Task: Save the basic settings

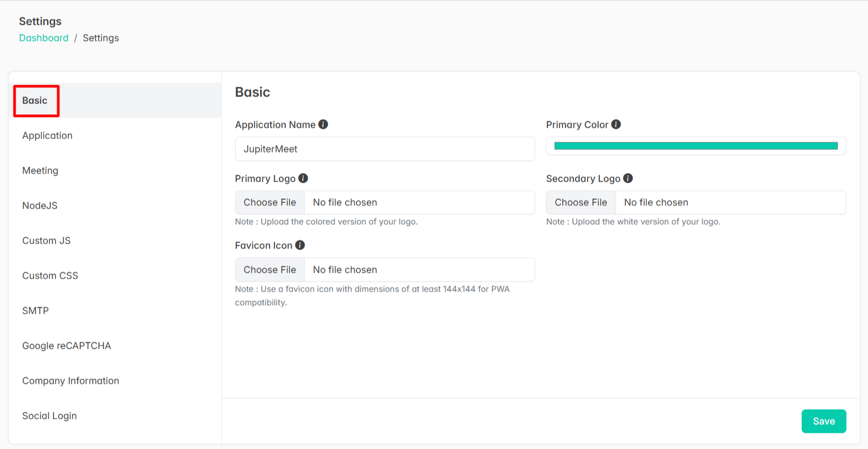Action: point(824,421)
